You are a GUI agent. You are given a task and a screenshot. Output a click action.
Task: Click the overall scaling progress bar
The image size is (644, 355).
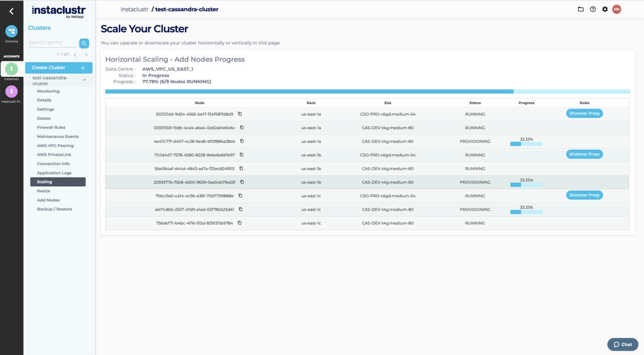(x=368, y=91)
